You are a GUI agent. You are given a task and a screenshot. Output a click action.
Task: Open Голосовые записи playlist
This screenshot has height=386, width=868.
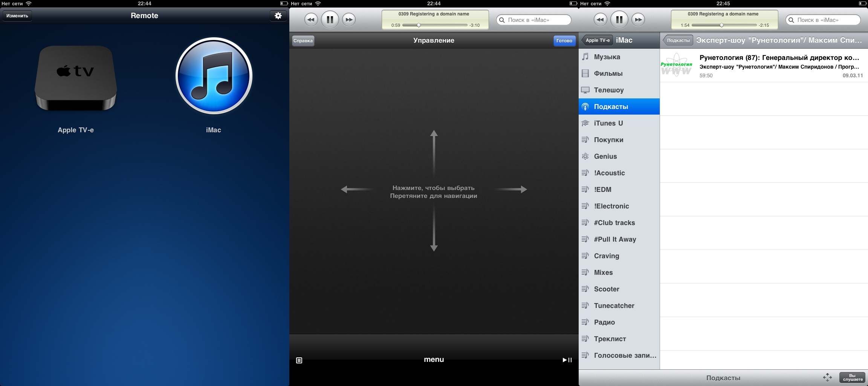(619, 355)
